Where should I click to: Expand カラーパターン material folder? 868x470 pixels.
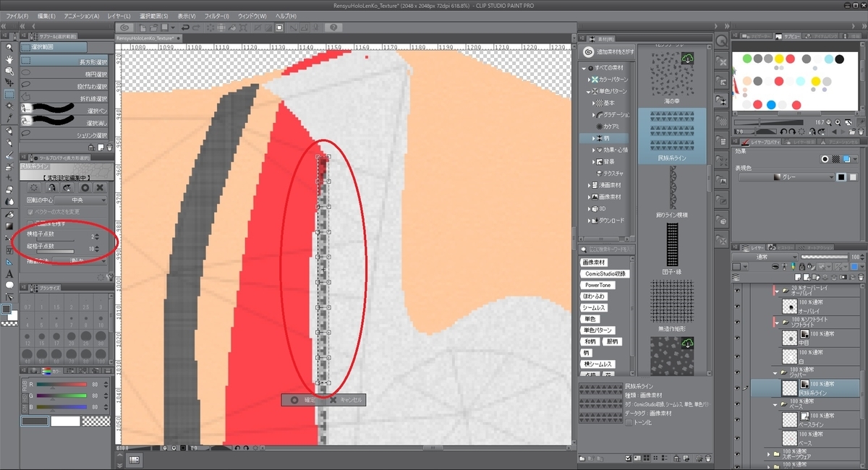(x=589, y=79)
